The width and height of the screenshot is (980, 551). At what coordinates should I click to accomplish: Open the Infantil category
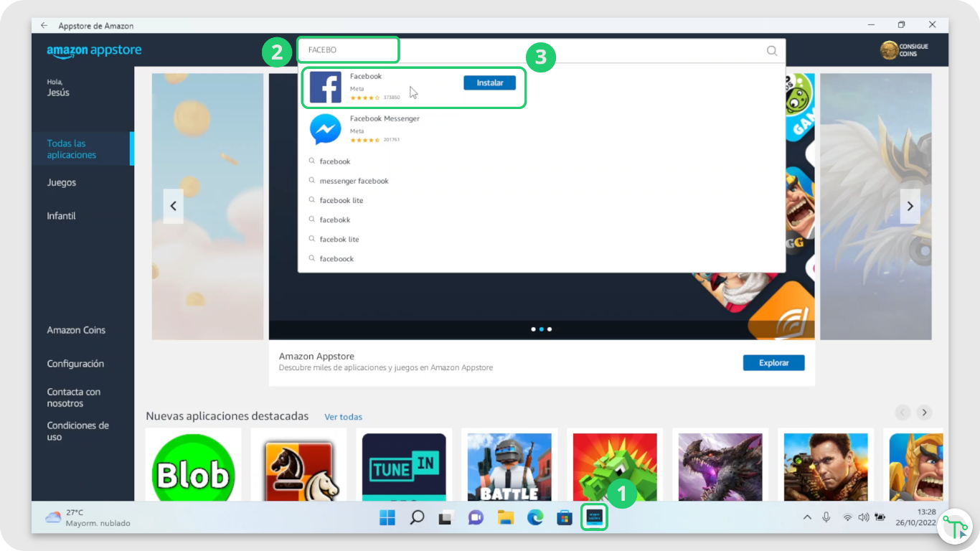(x=62, y=216)
